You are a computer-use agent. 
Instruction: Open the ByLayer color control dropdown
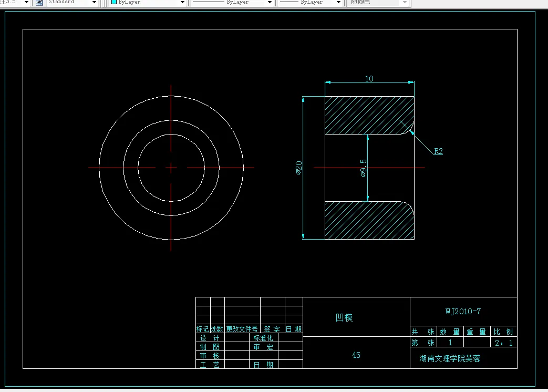click(x=182, y=3)
